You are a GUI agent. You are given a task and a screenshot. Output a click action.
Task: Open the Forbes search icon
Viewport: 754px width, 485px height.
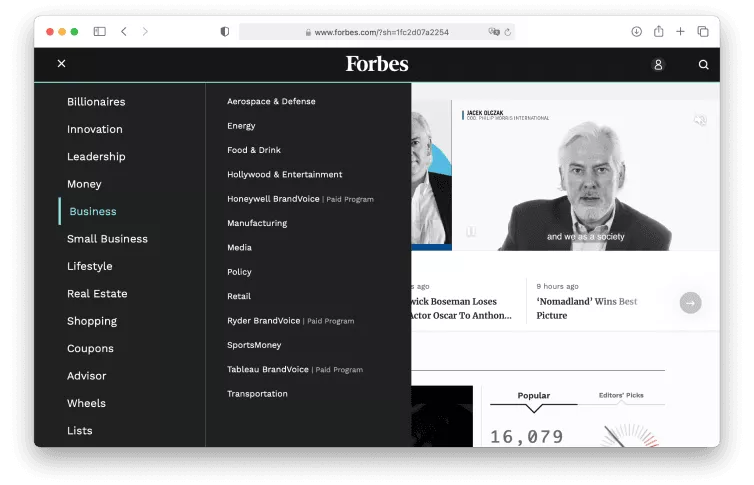pyautogui.click(x=703, y=64)
